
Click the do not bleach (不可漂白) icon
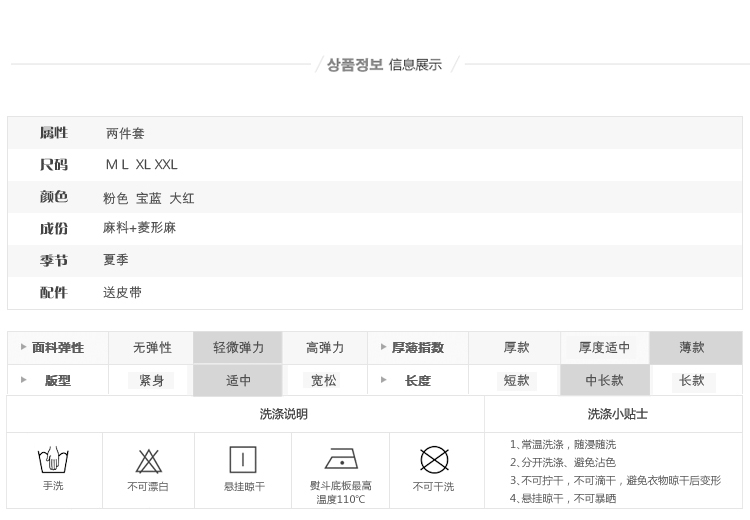coord(148,461)
